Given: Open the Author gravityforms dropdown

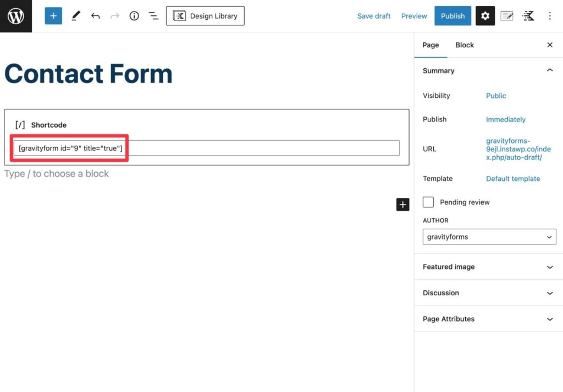Looking at the screenshot, I should pos(489,237).
